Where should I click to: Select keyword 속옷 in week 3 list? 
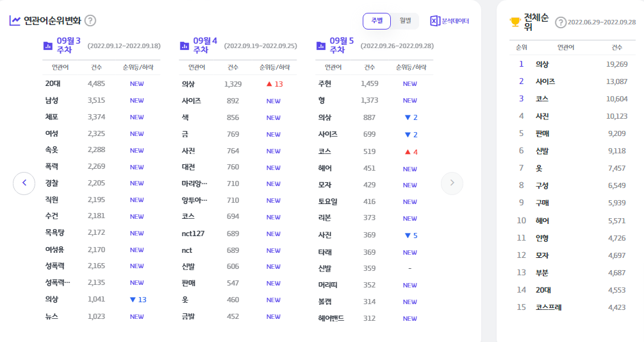51,150
